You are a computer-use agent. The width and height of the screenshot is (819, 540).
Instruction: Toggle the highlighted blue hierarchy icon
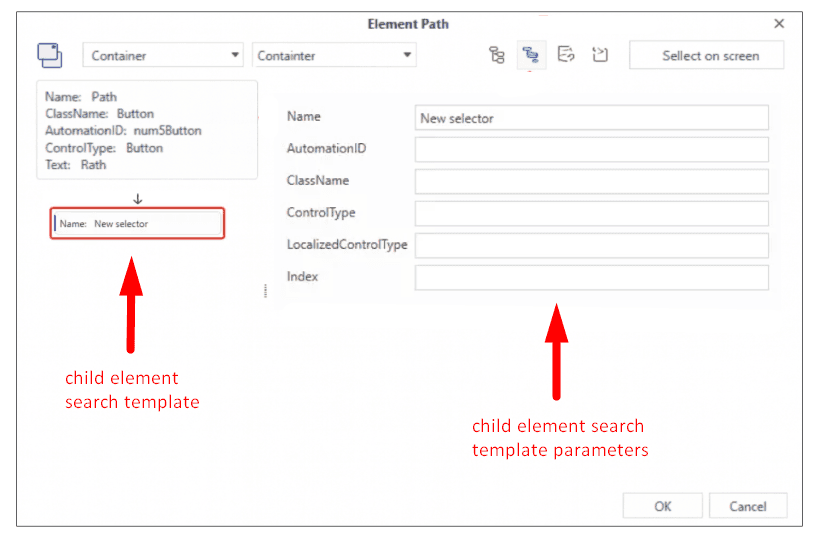coord(531,55)
